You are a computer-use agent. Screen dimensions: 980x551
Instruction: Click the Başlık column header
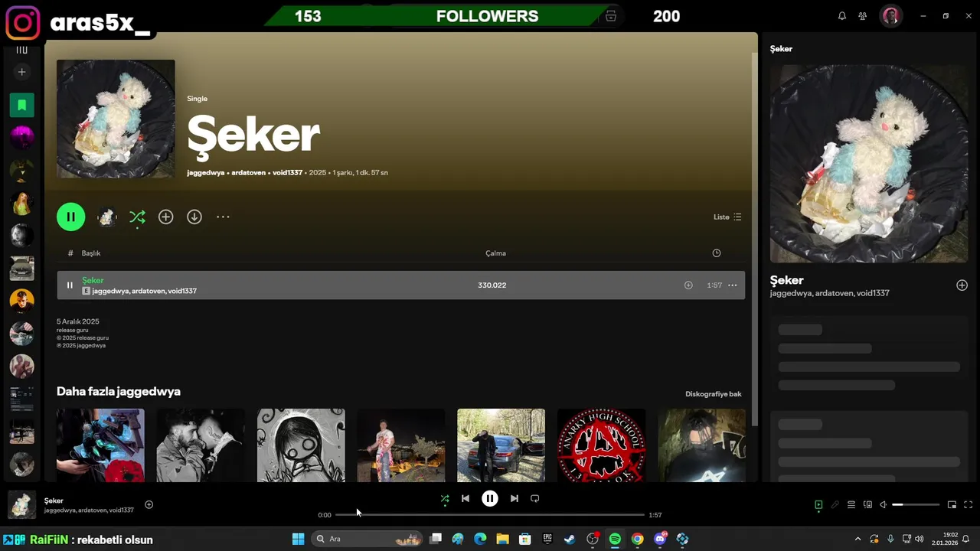(x=91, y=253)
